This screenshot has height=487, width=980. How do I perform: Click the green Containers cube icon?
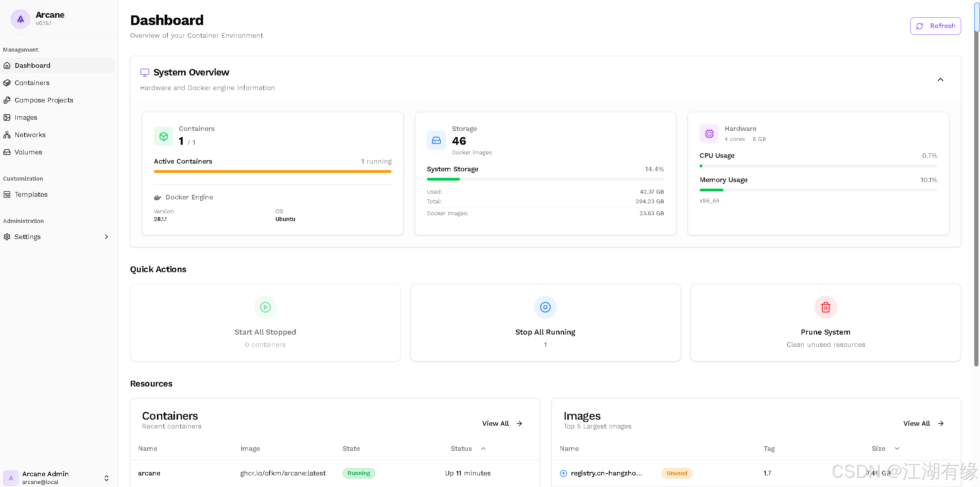pyautogui.click(x=163, y=136)
